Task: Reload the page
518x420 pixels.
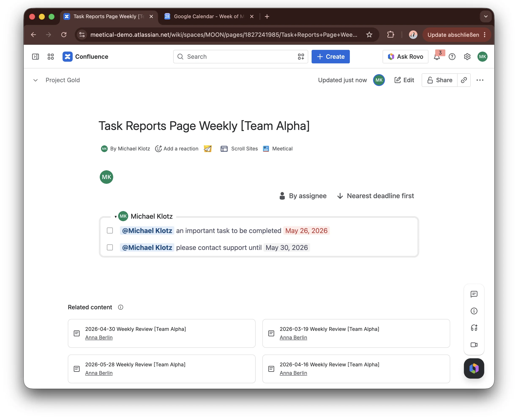Action: (64, 35)
